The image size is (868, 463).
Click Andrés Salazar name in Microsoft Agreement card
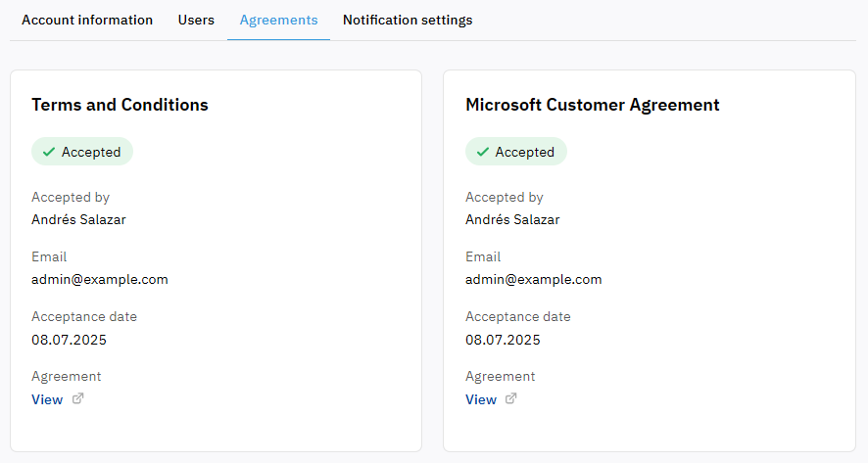[512, 219]
